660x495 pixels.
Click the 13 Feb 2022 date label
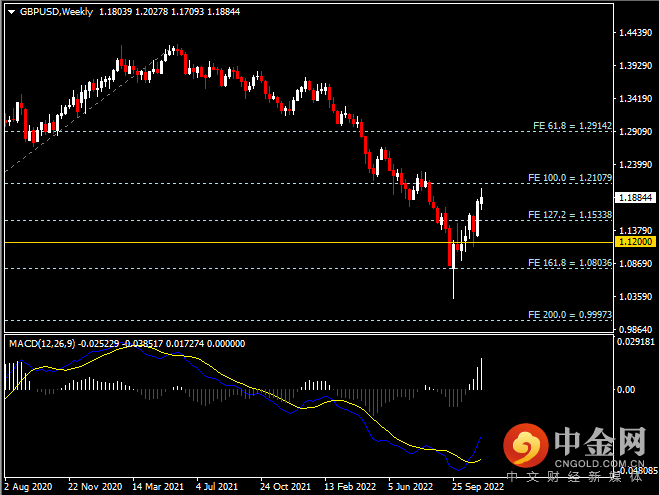click(350, 487)
